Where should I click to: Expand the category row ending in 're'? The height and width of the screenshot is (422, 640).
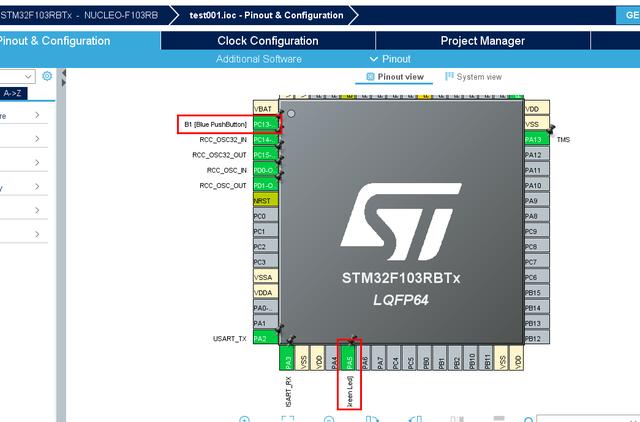tap(24, 115)
